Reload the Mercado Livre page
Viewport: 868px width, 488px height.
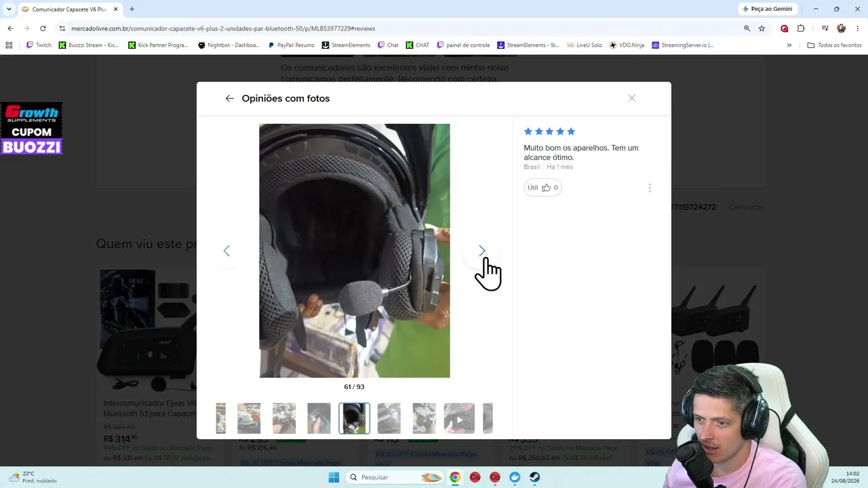(43, 28)
